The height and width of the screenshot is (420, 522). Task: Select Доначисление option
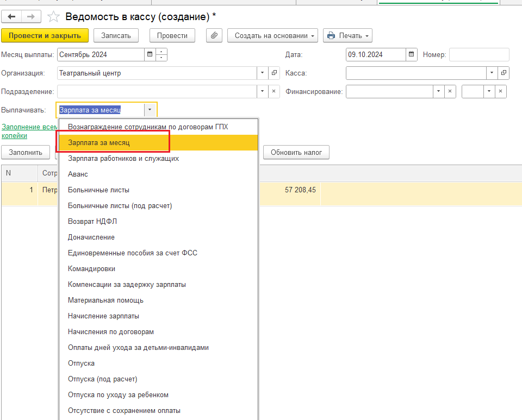[x=158, y=237]
